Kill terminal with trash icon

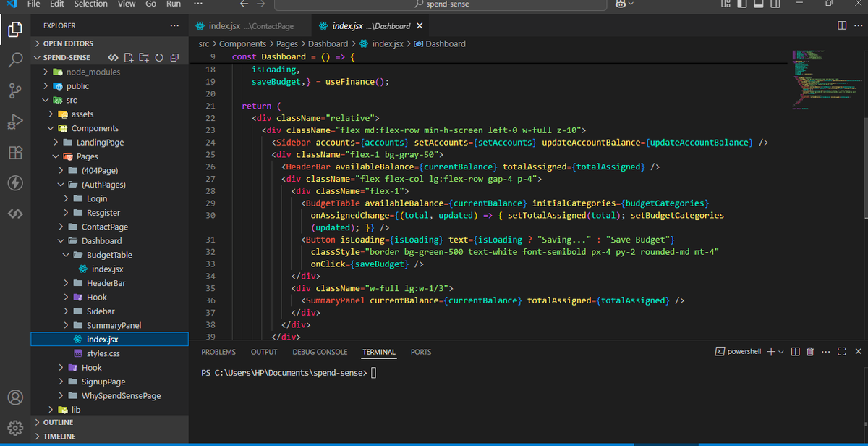pyautogui.click(x=810, y=352)
